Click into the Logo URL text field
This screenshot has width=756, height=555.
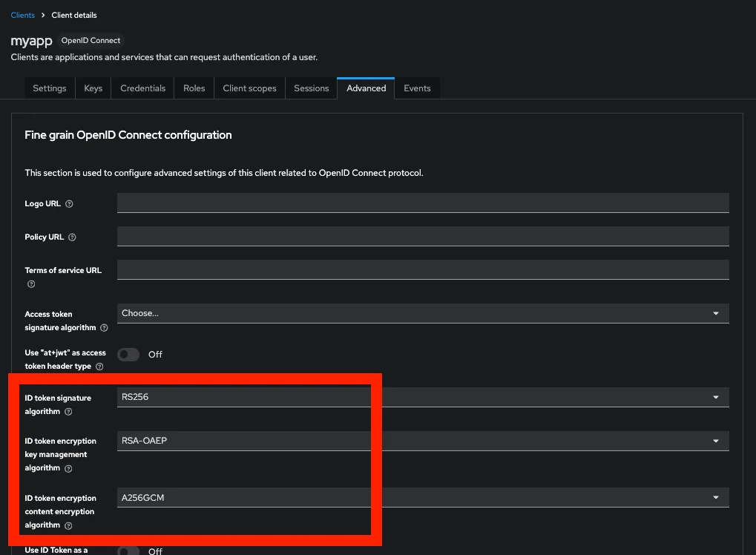423,203
